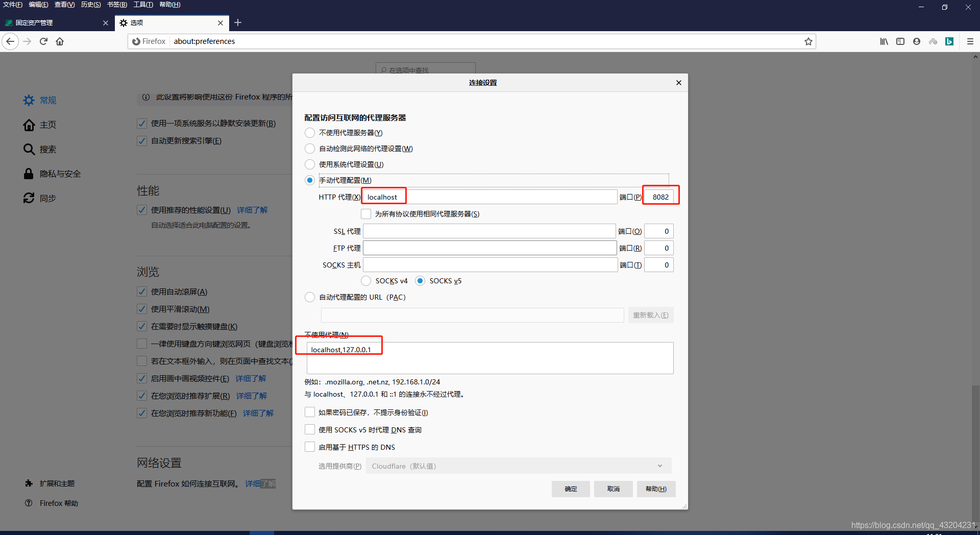Close the 固定资产管理 tab
The image size is (980, 535).
106,23
